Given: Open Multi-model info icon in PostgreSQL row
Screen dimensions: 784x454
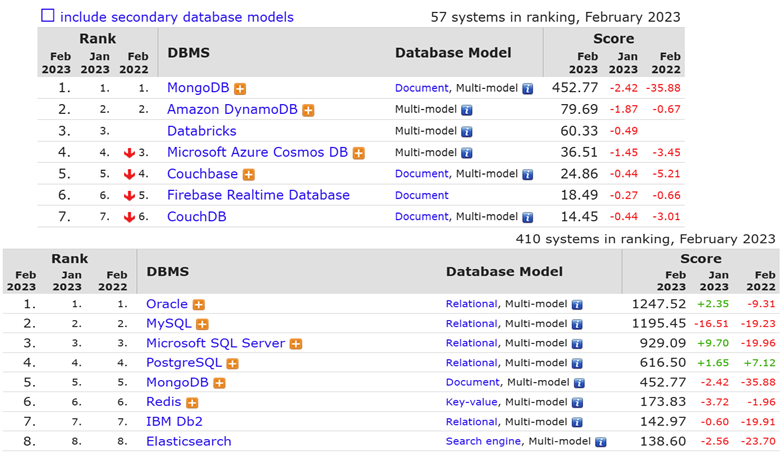Looking at the screenshot, I should [577, 364].
